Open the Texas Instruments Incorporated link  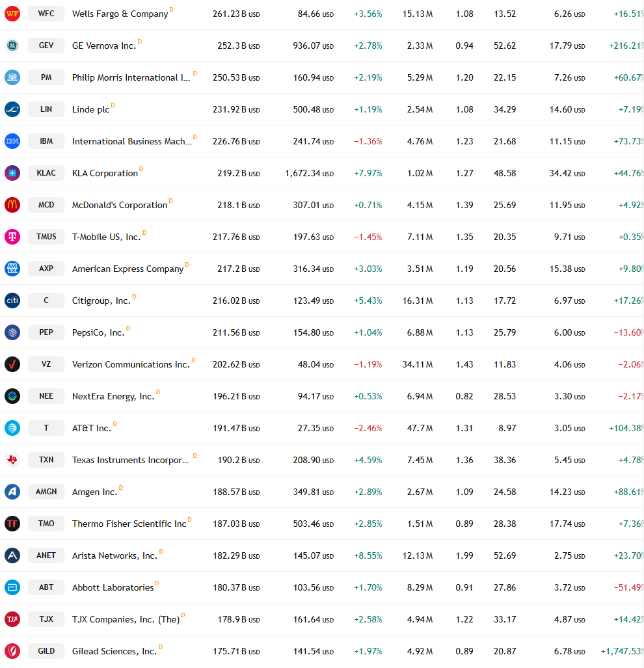point(130,460)
